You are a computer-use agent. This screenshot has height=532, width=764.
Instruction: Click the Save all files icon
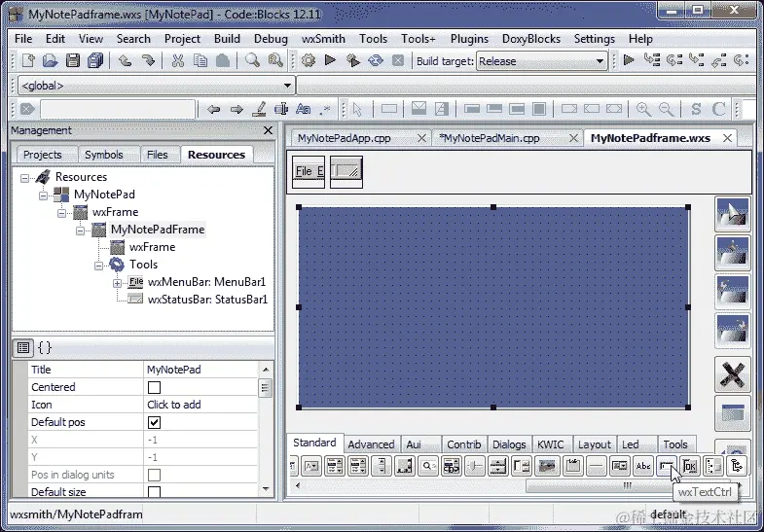click(95, 61)
